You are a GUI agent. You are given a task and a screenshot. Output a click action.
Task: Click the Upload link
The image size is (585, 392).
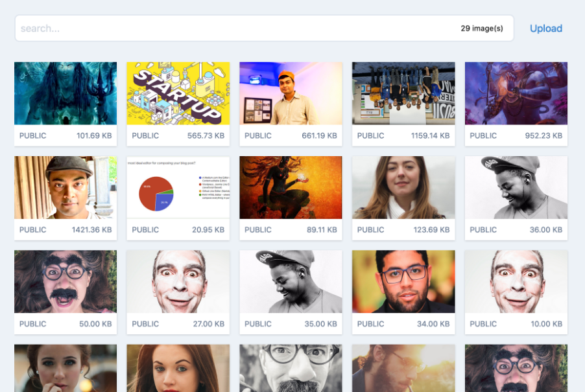[545, 29]
